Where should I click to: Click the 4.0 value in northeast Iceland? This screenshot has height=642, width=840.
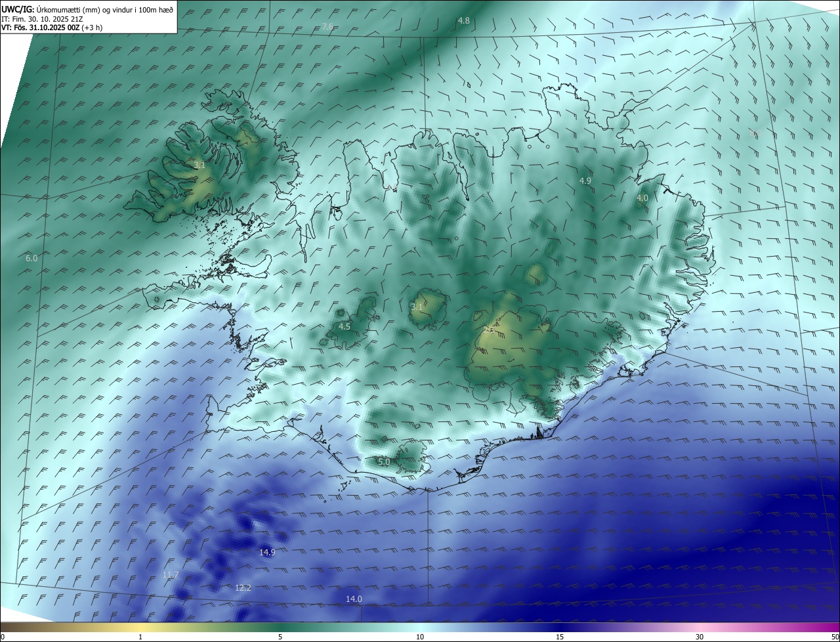(x=642, y=198)
